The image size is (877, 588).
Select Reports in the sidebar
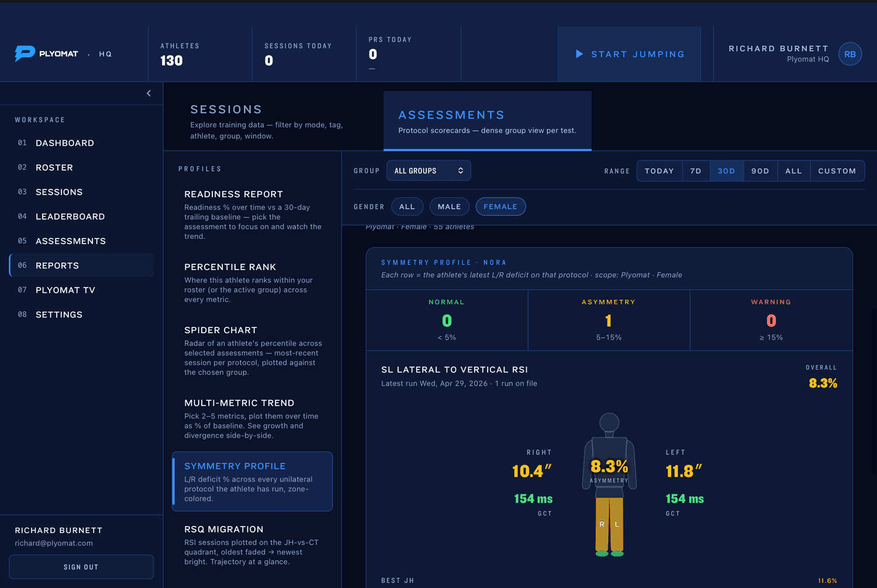pyautogui.click(x=81, y=265)
